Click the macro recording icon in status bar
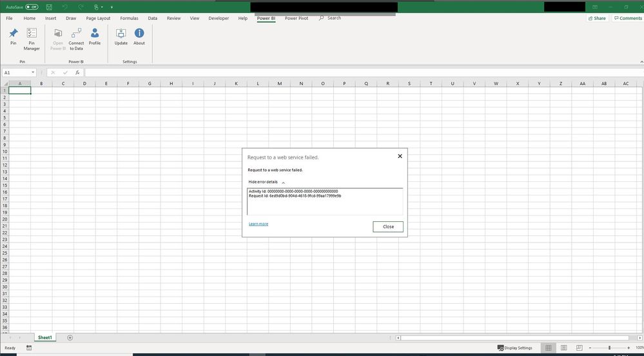 point(29,348)
